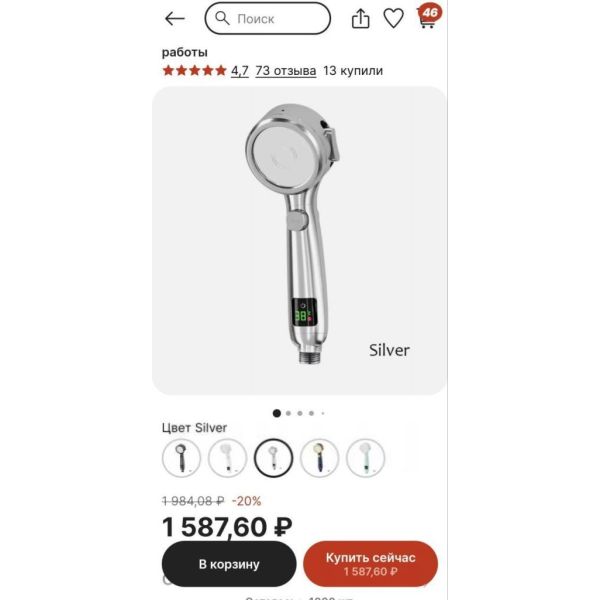
Task: Choose the fifth mint shower head color
Action: (365, 458)
